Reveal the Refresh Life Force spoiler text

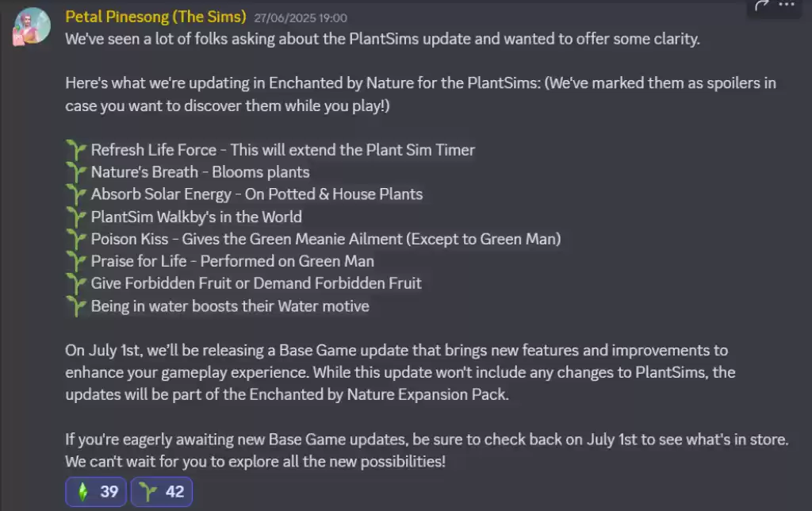click(x=283, y=149)
